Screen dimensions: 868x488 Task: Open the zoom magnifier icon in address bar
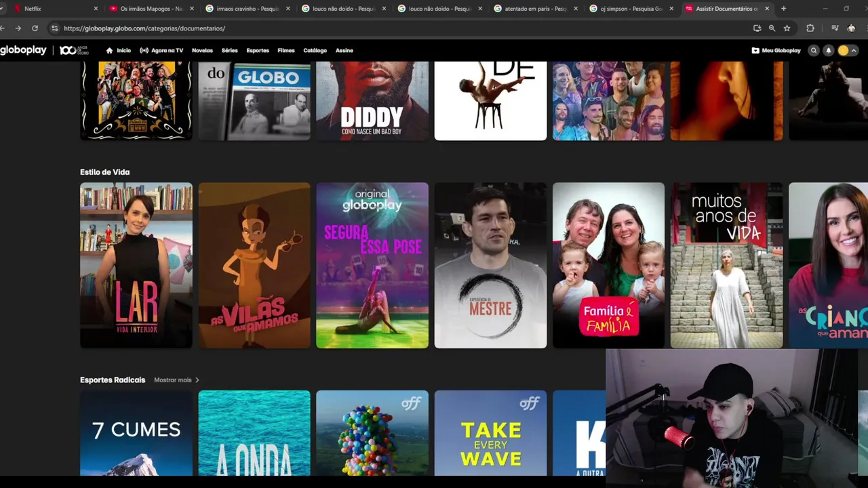point(772,28)
